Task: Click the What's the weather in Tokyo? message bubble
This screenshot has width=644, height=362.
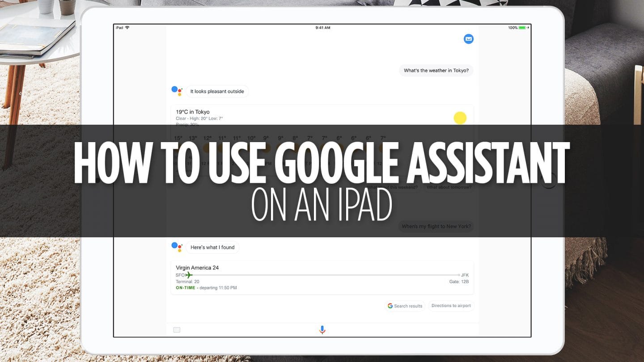Action: [436, 70]
